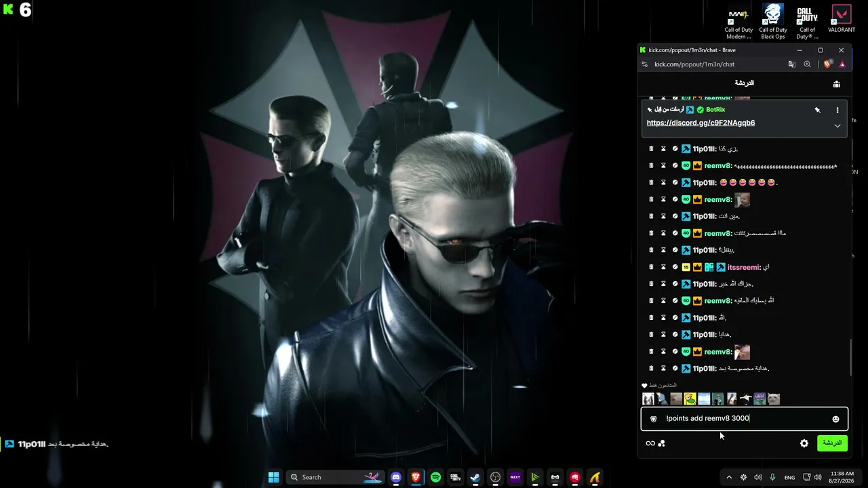Open VALORANT desktop shortcut
This screenshot has width=868, height=488.
click(x=842, y=20)
